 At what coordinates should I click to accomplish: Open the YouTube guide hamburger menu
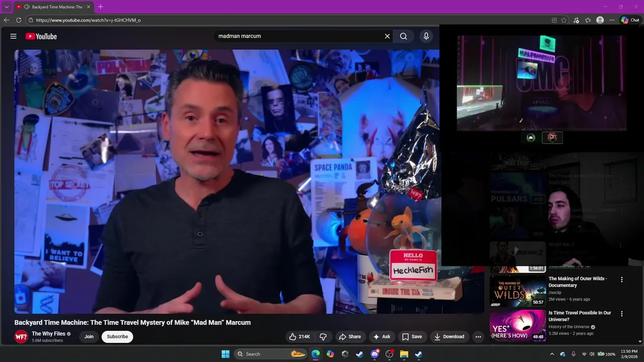[x=14, y=36]
